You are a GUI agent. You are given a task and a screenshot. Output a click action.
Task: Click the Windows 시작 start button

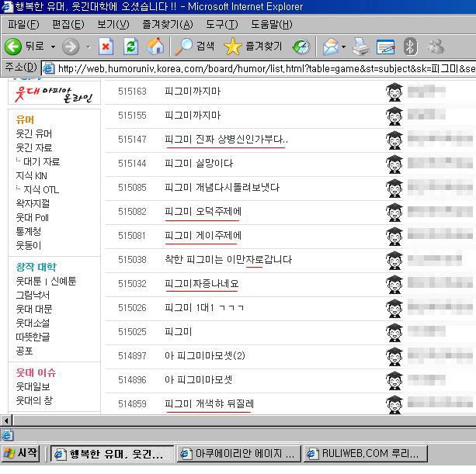click(22, 453)
